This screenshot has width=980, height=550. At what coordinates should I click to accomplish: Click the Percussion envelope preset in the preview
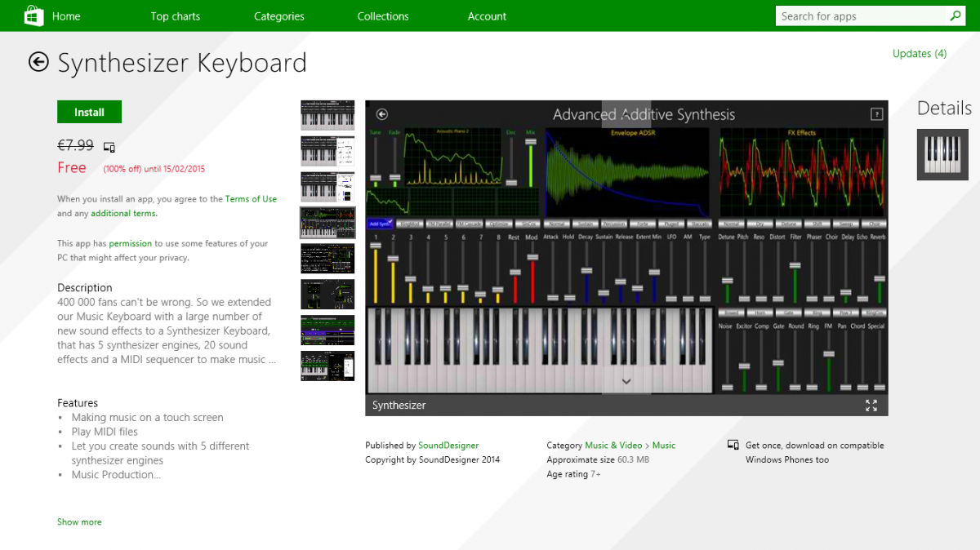coord(612,224)
